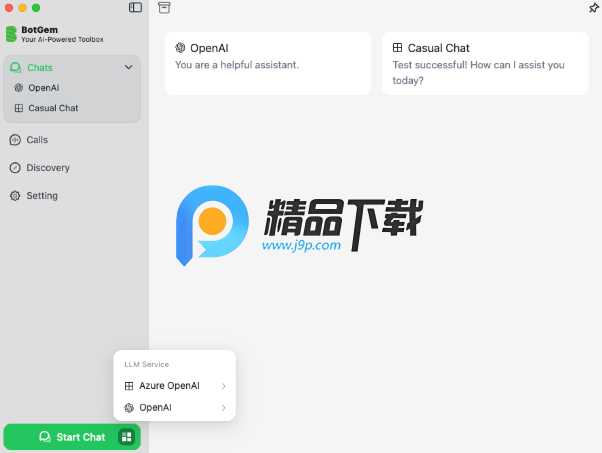Image resolution: width=602 pixels, height=453 pixels.
Task: Click the pin icon at top right
Action: coord(594,8)
